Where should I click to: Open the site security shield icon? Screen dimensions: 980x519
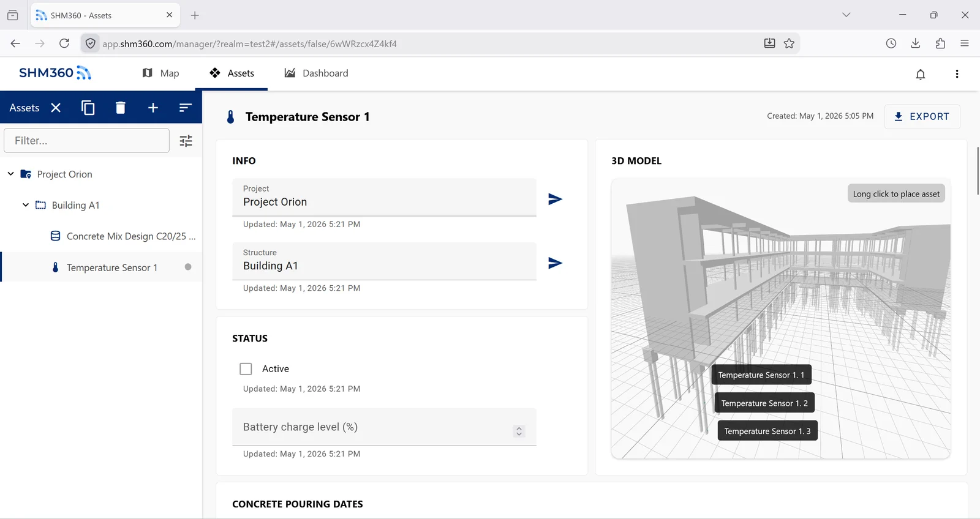(x=91, y=43)
